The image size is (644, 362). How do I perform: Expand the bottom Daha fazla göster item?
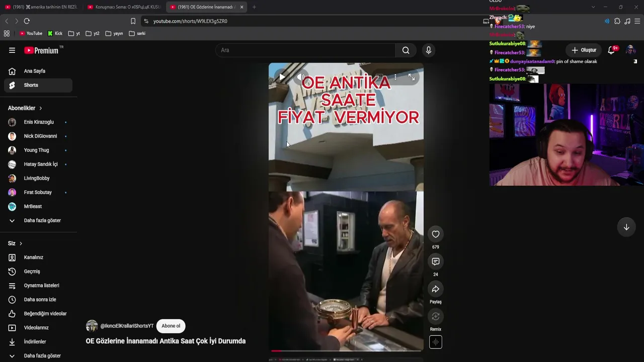(38, 356)
